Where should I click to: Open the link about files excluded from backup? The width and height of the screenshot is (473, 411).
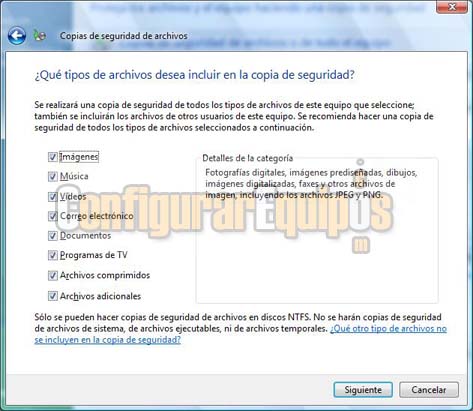[240, 334]
